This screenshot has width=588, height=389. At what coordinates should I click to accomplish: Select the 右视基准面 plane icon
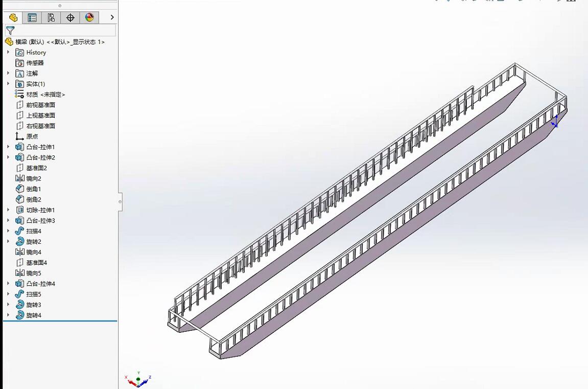(19, 126)
